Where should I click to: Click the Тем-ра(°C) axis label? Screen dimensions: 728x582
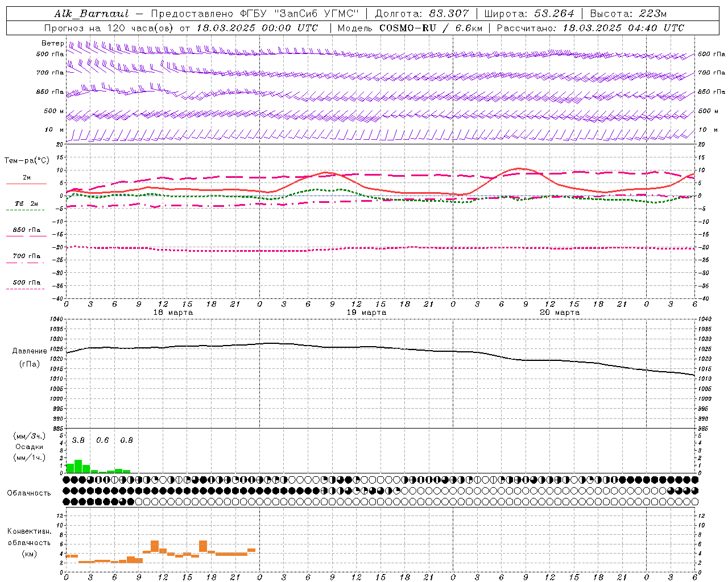(27, 161)
